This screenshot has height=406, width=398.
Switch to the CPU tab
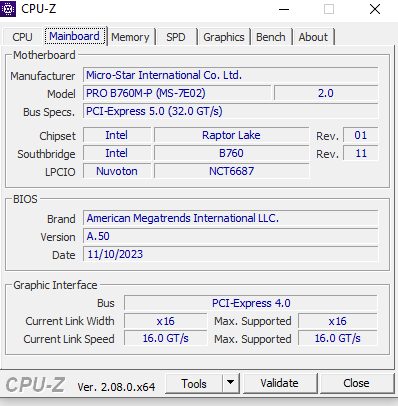tap(22, 37)
